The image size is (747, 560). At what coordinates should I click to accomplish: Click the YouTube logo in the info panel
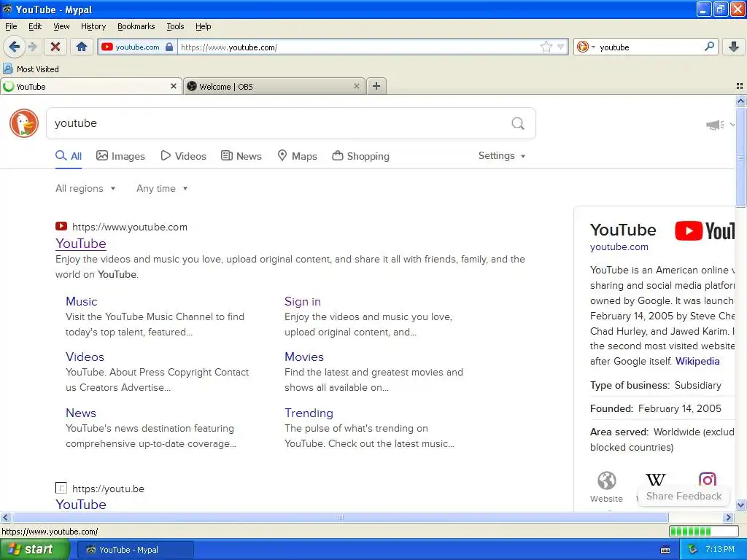coord(705,231)
